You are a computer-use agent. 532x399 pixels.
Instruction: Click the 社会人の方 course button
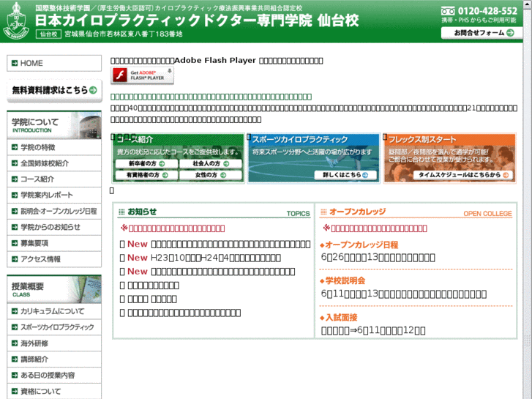click(211, 164)
